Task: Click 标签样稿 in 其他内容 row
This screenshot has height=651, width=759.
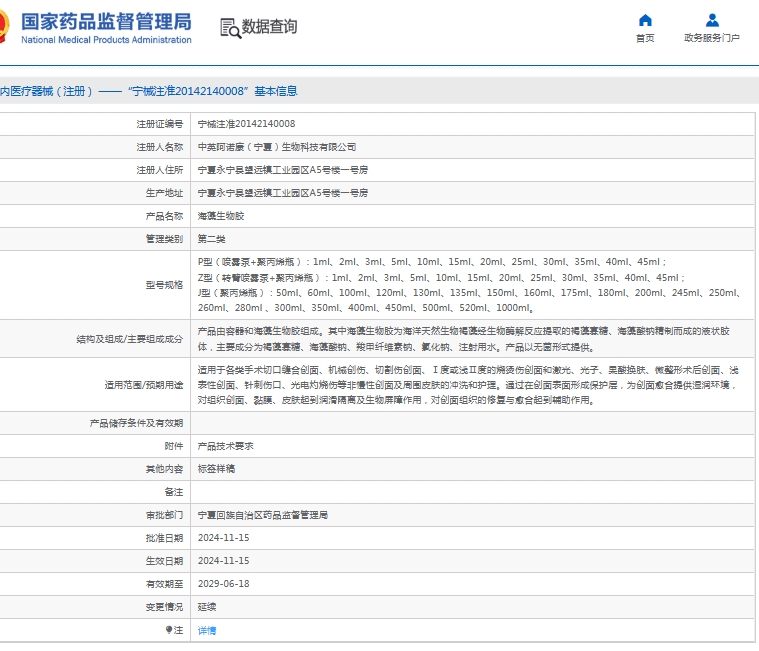Action: click(x=216, y=469)
